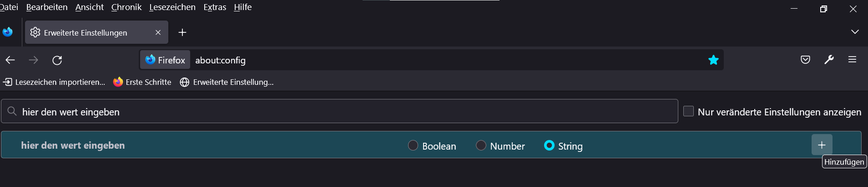The image size is (868, 187).
Task: Open the Extras menu
Action: point(215,7)
